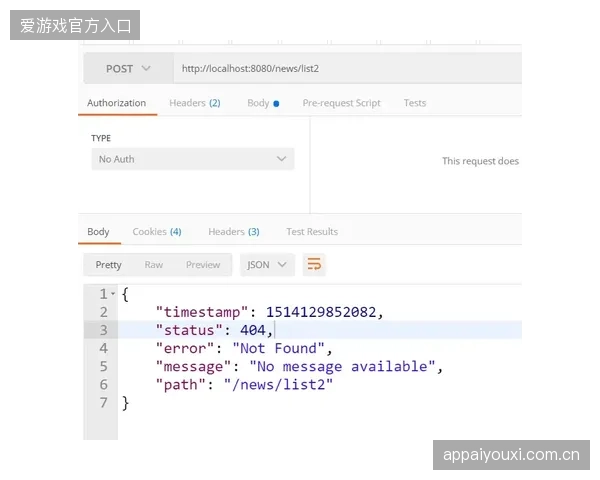
Task: Switch to the Authorization tab
Action: coord(116,103)
